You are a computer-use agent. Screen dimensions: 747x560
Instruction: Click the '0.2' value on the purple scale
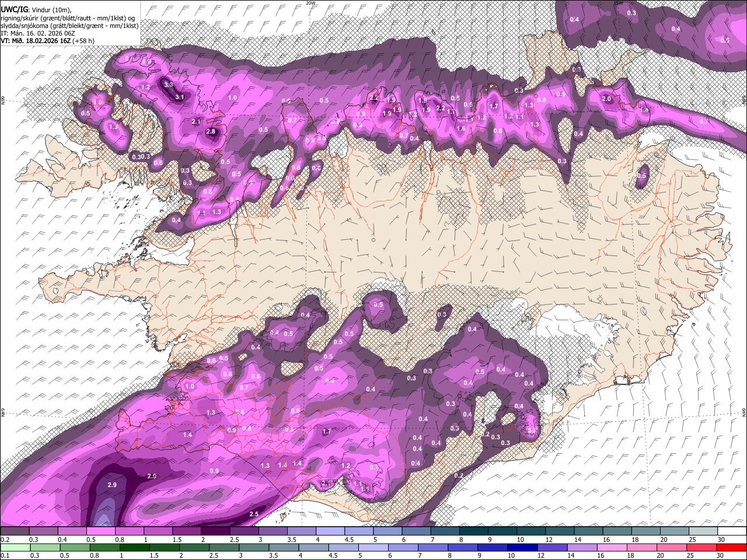(5, 540)
